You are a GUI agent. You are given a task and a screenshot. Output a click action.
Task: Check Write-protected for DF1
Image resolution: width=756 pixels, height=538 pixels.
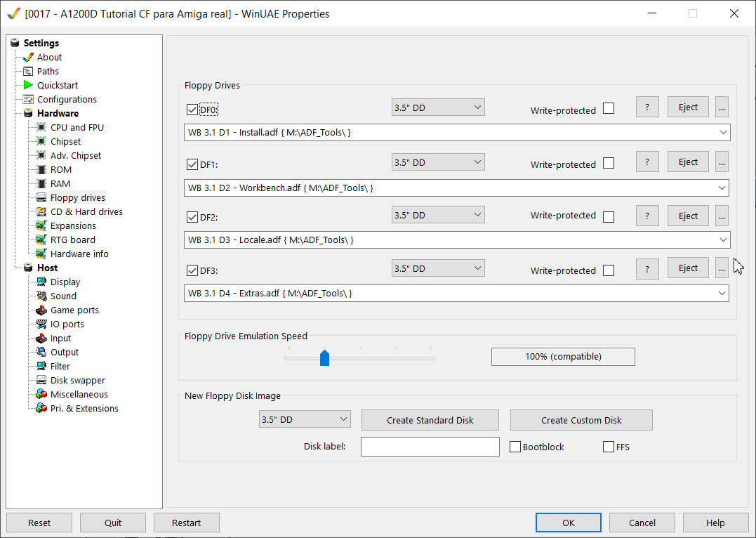pos(609,164)
